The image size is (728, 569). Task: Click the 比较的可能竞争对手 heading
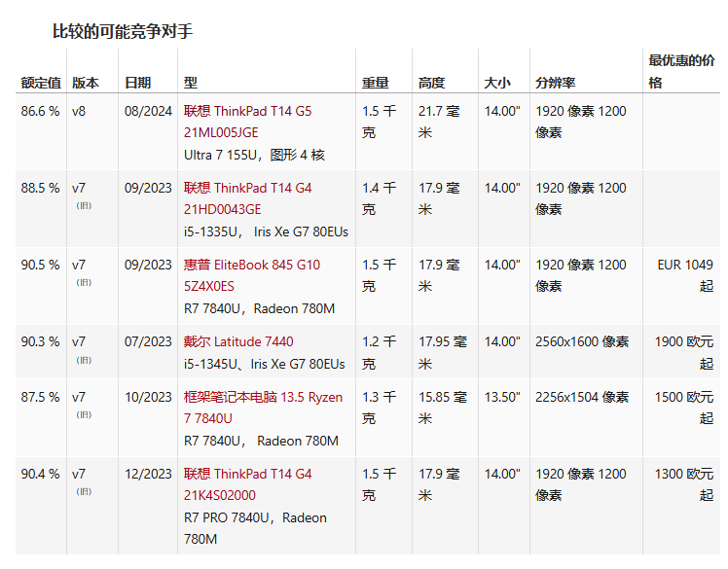[122, 31]
